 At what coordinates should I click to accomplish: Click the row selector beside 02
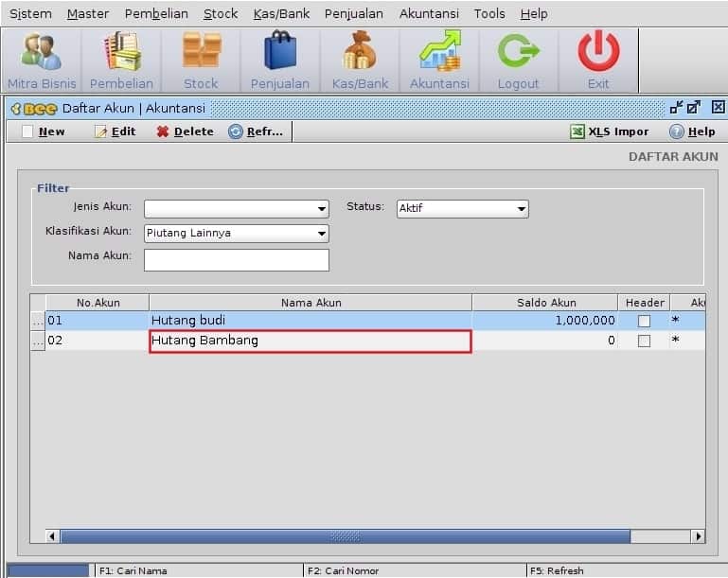[x=38, y=341]
